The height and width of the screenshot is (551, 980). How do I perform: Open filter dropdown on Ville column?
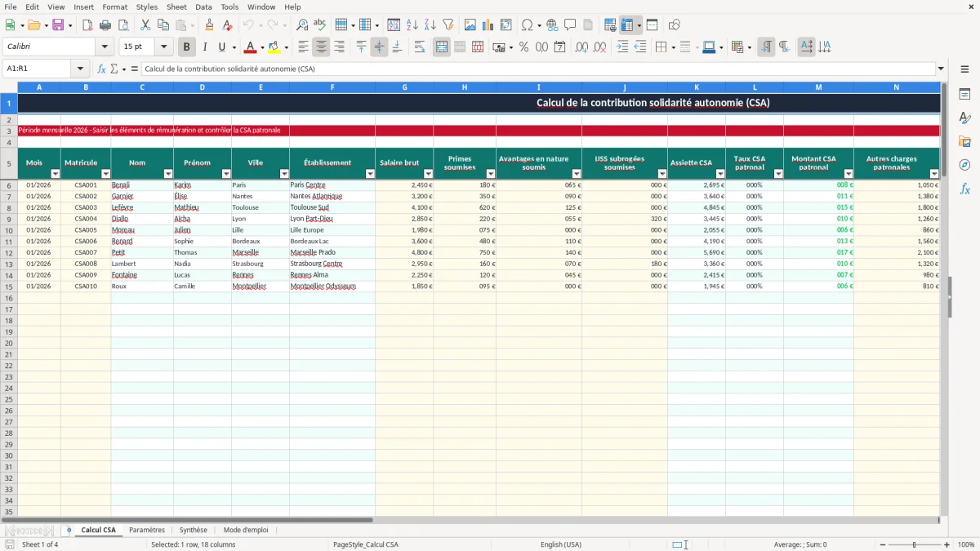tap(284, 174)
